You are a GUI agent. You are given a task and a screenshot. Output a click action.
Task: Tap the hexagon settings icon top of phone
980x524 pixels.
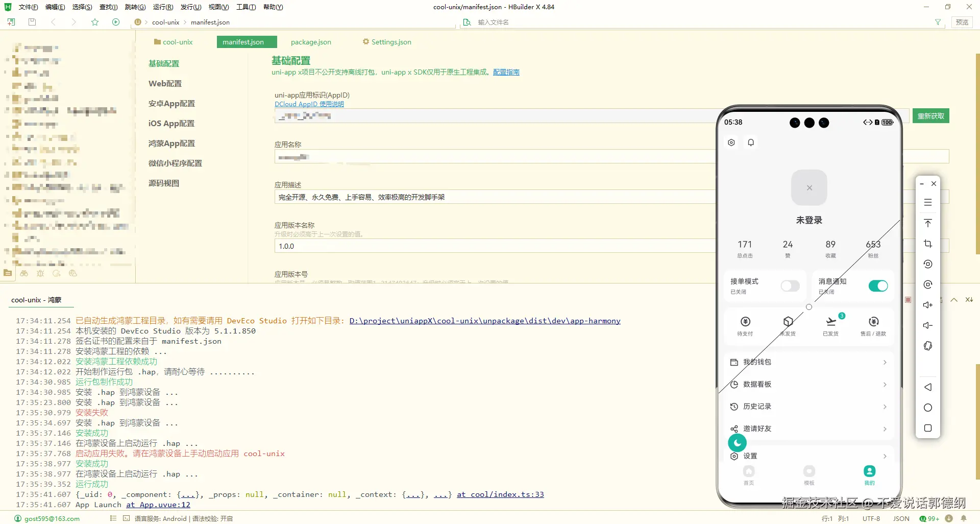pyautogui.click(x=731, y=142)
